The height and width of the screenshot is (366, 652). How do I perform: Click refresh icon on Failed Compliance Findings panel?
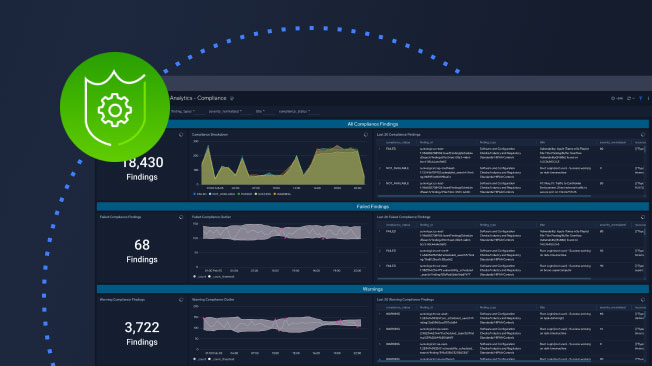click(181, 217)
